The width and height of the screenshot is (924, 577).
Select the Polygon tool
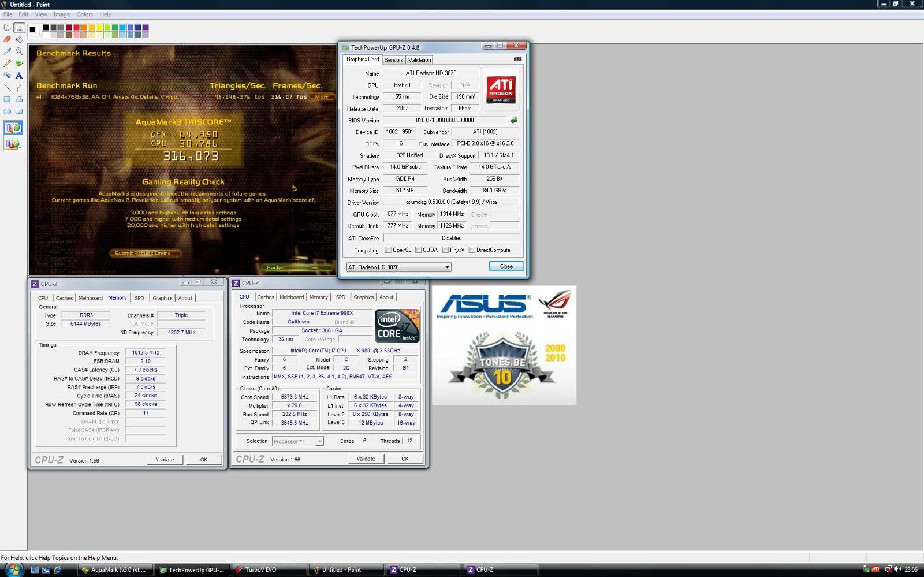19,99
